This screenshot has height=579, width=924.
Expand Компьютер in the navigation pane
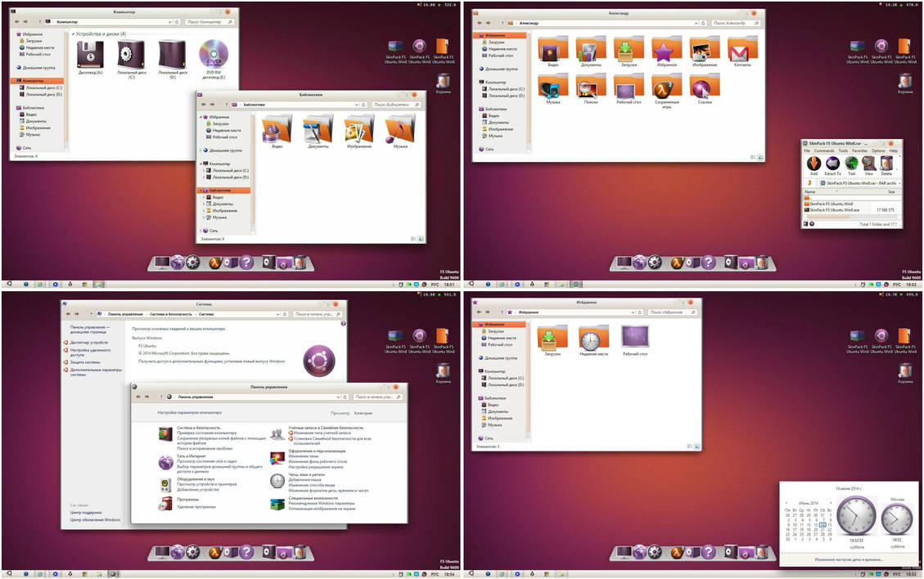pos(15,81)
